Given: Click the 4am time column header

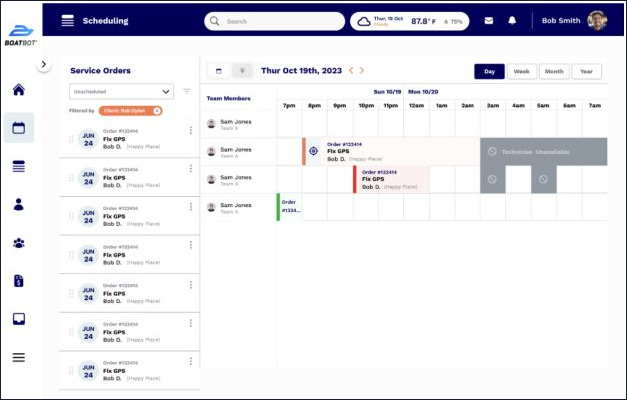Looking at the screenshot, I should 518,106.
